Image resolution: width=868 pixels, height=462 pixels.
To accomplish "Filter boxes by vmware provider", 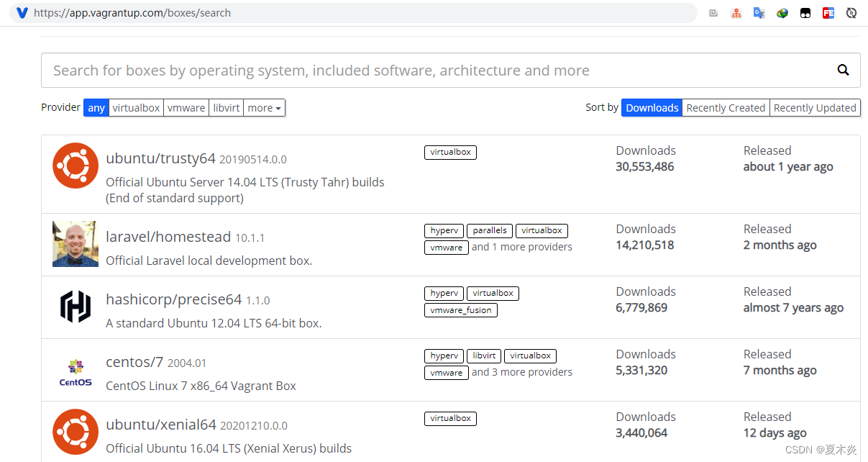I will [186, 108].
